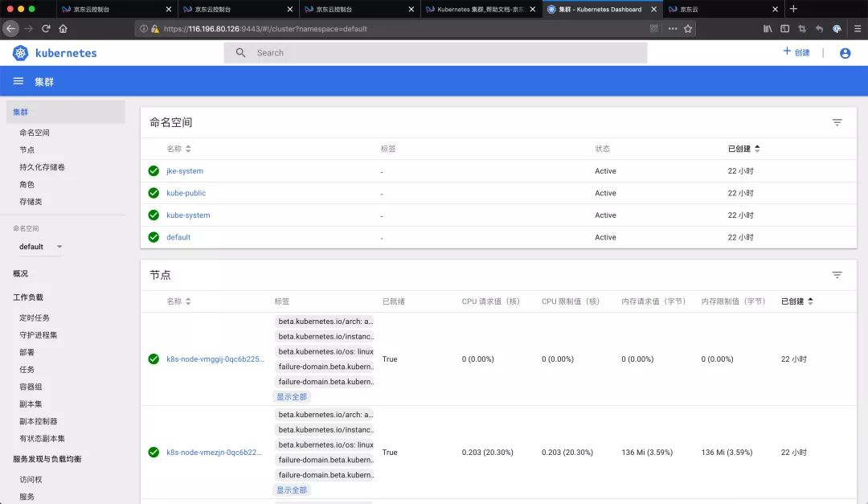
Task: Reload the page in browser
Action: [46, 29]
